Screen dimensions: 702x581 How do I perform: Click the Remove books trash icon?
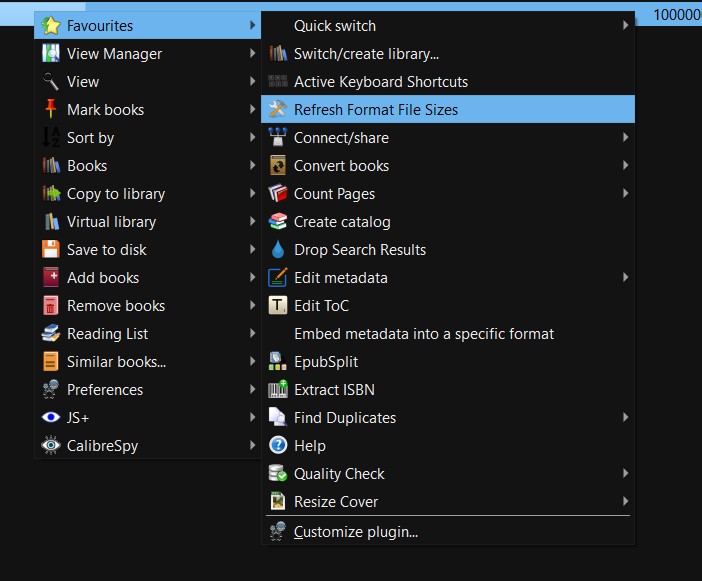[x=51, y=306]
